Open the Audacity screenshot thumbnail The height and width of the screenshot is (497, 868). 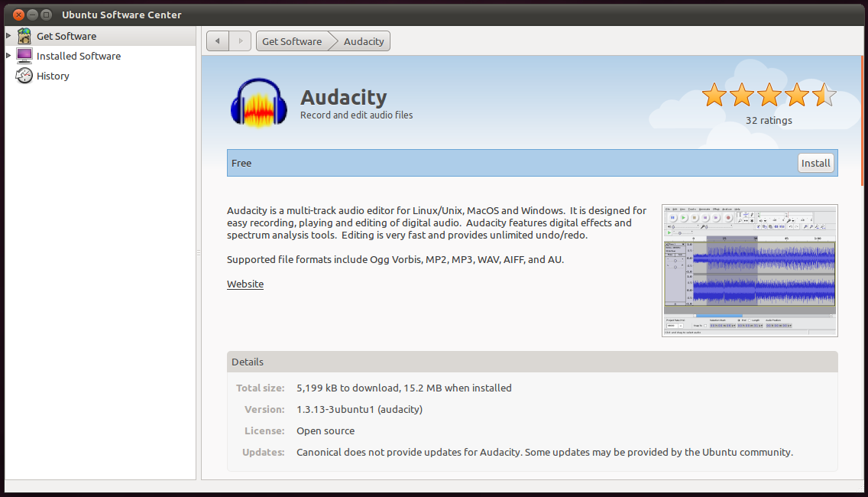750,271
